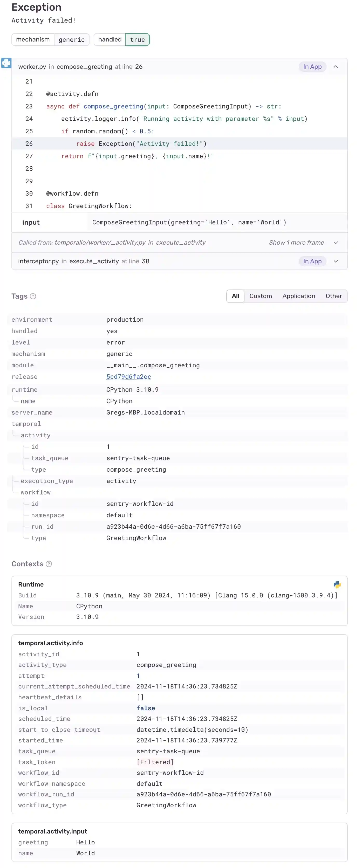This screenshot has width=362, height=868.
Task: Click the greeting value Hello
Action: pos(85,842)
